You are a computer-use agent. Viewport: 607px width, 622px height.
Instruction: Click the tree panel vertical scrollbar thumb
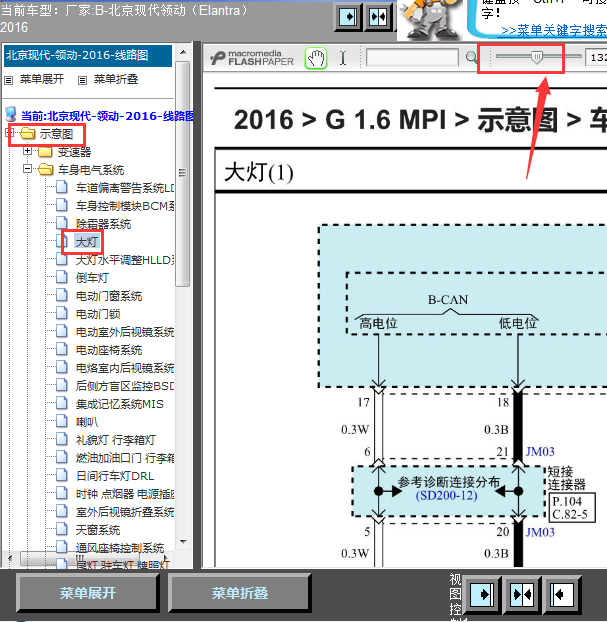coord(182,173)
